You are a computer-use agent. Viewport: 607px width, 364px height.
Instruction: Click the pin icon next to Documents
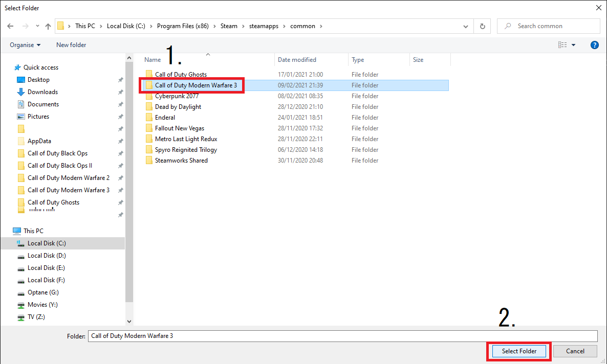120,104
